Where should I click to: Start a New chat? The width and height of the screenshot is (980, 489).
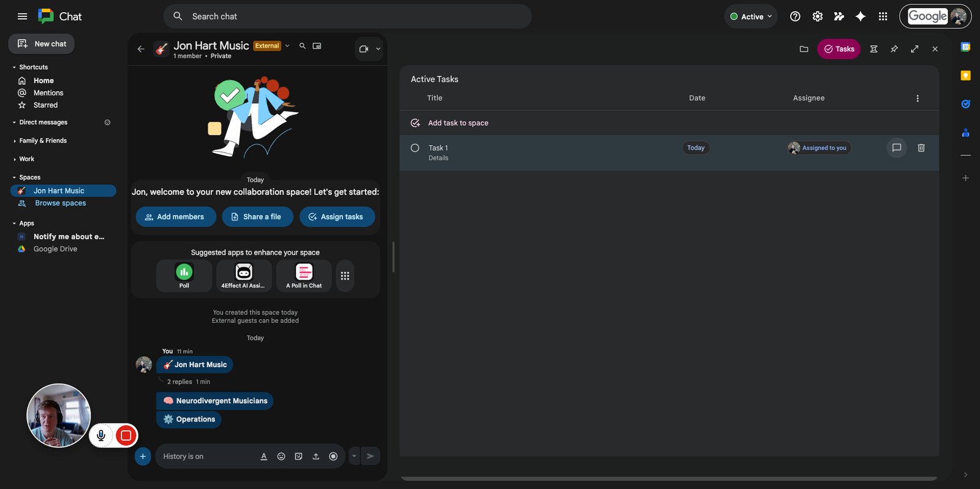click(42, 43)
